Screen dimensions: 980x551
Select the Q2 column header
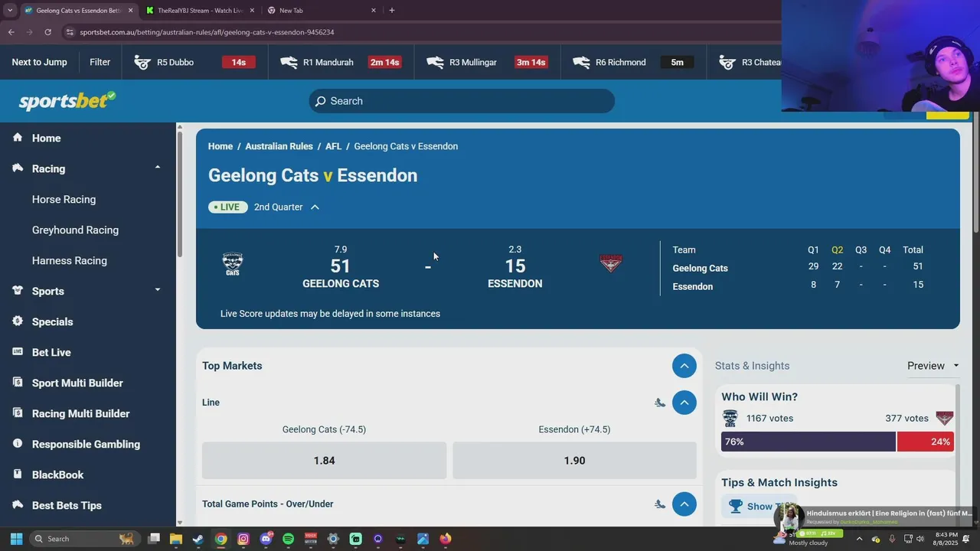[838, 249]
